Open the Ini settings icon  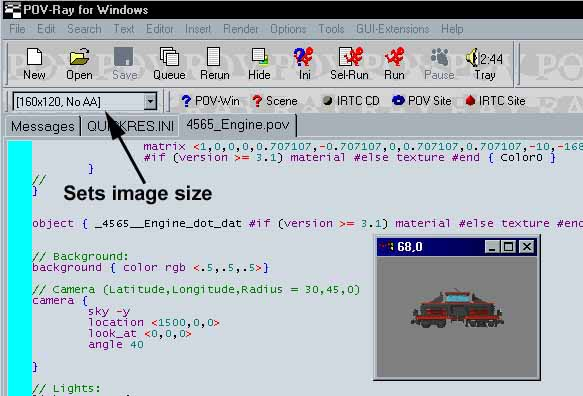click(x=304, y=64)
